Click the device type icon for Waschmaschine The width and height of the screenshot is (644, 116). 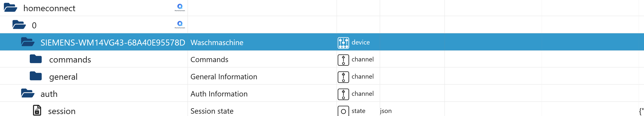[x=343, y=43]
